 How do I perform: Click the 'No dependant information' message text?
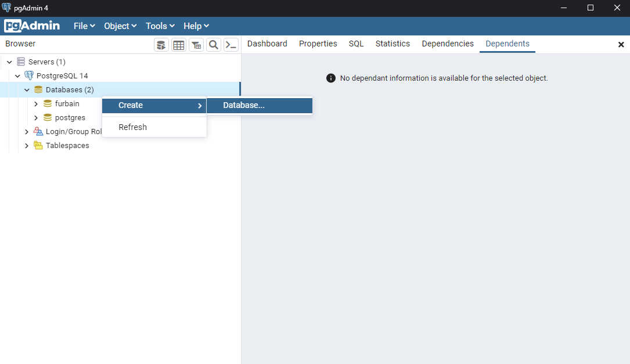click(444, 78)
